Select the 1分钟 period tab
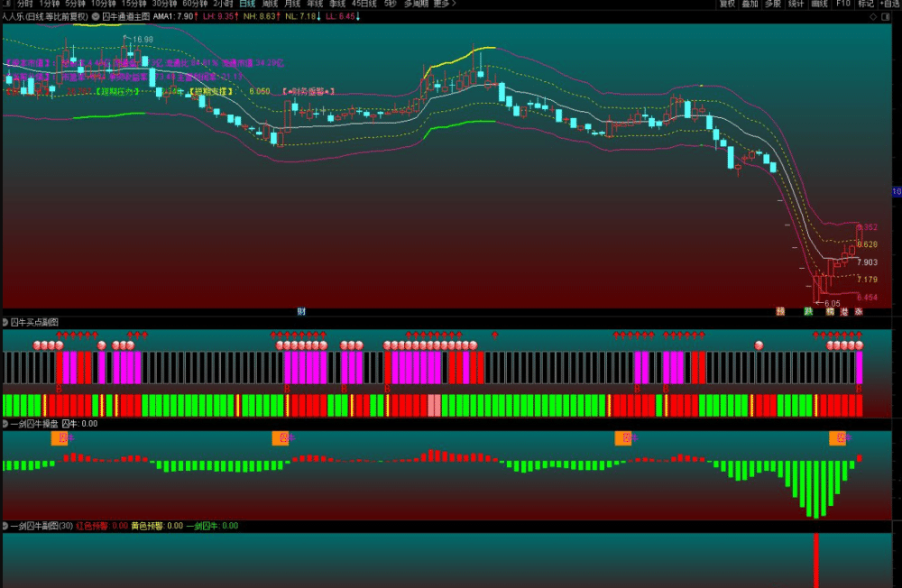Viewport: 902px width, 588px height. 50,4
